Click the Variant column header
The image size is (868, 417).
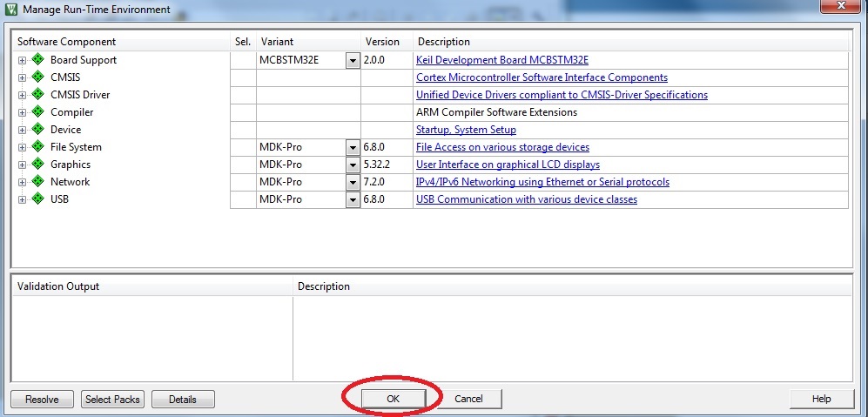point(308,42)
